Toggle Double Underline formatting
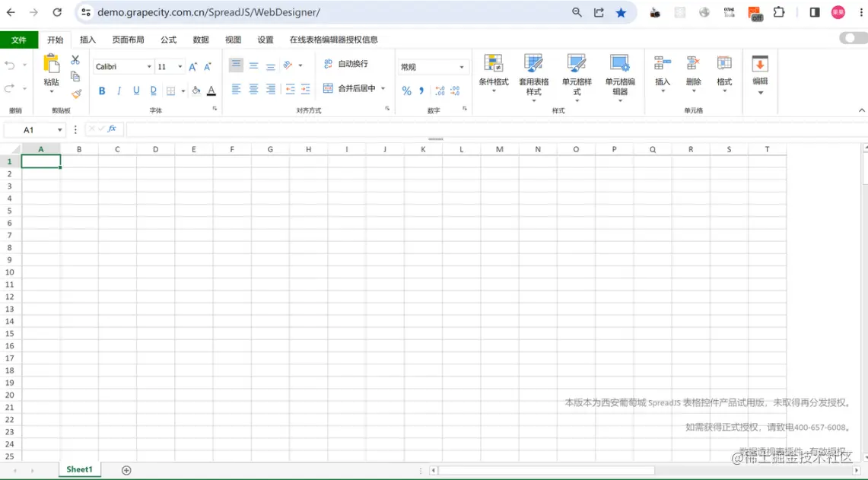 [x=154, y=91]
